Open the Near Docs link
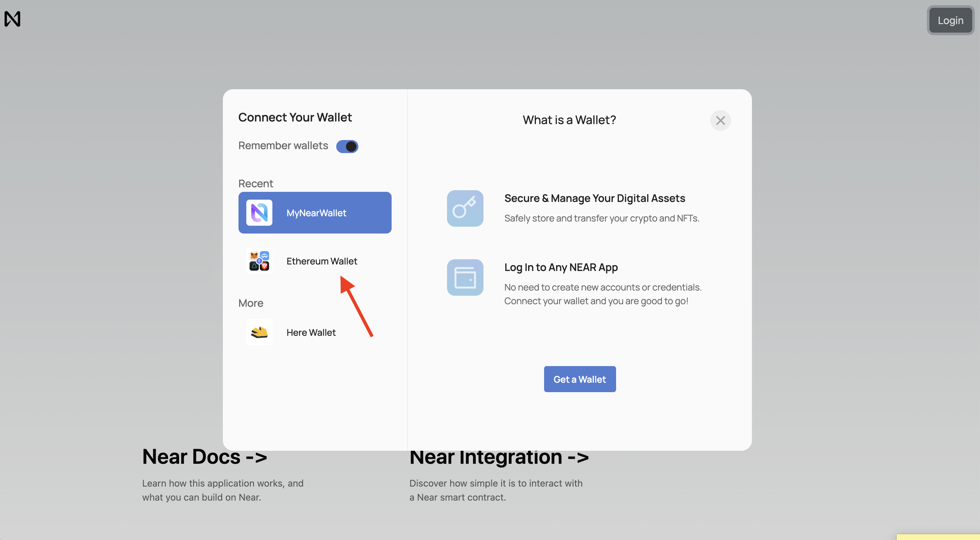The height and width of the screenshot is (540, 980). point(205,458)
